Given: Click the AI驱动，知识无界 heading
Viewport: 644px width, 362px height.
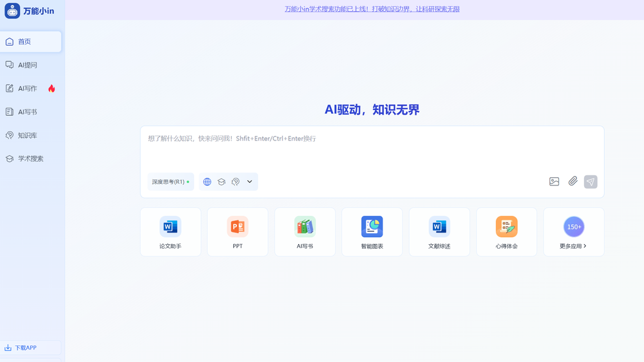Looking at the screenshot, I should 372,110.
